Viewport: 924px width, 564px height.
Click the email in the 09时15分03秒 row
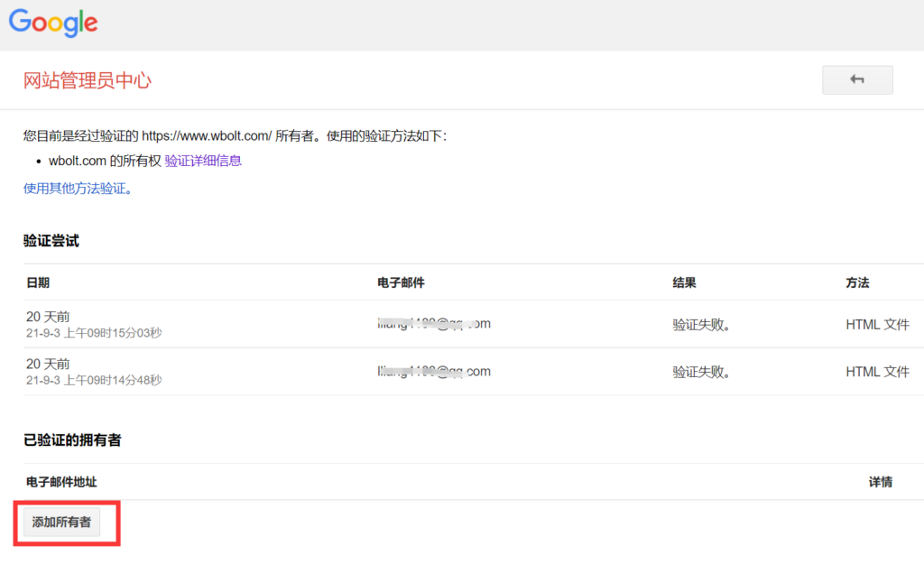point(434,324)
